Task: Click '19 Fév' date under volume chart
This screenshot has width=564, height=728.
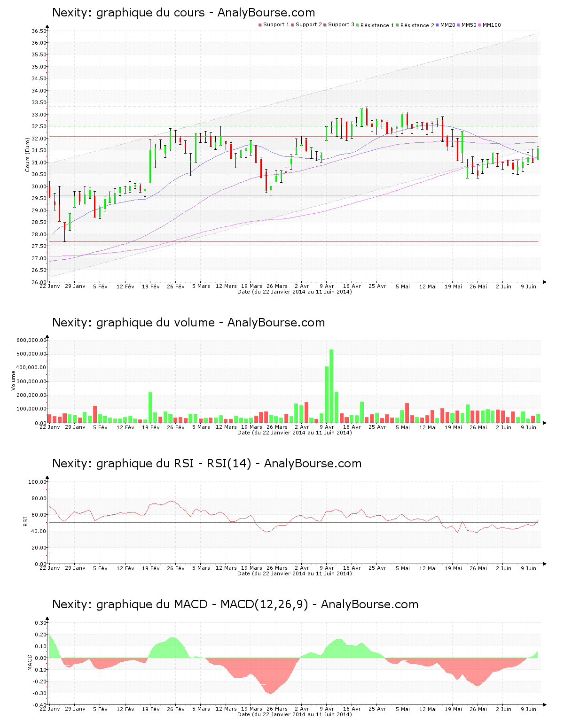Action: (151, 427)
